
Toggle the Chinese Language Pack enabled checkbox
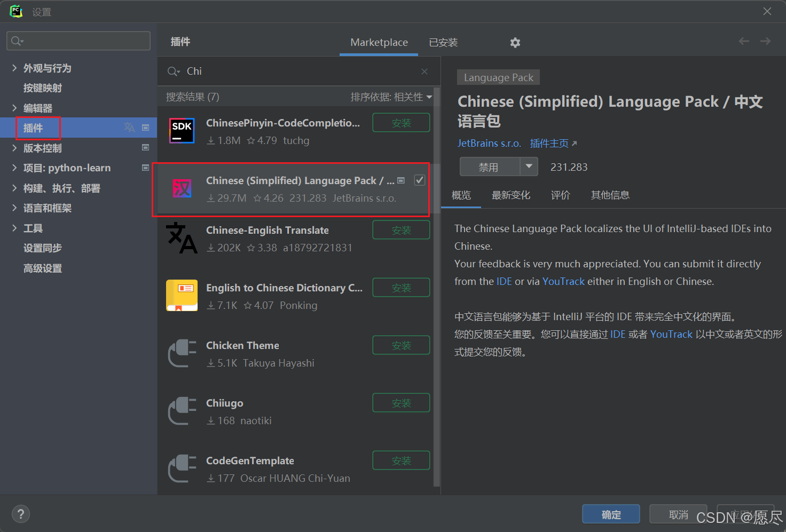[420, 180]
